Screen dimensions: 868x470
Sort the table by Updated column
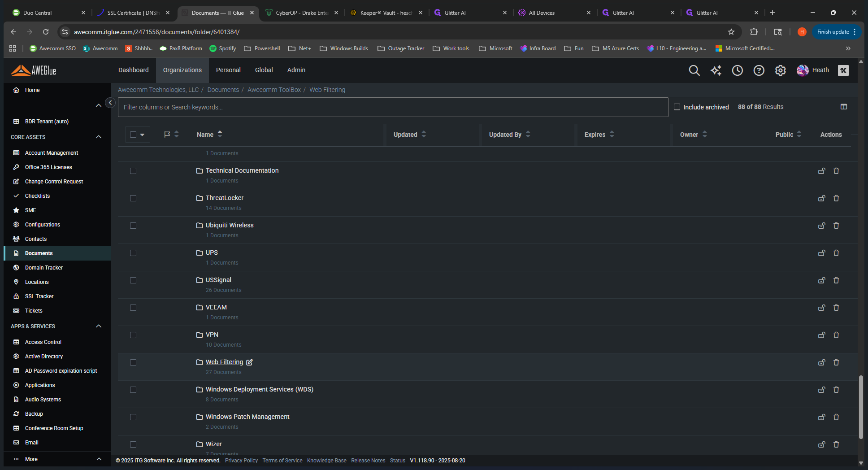(x=410, y=135)
